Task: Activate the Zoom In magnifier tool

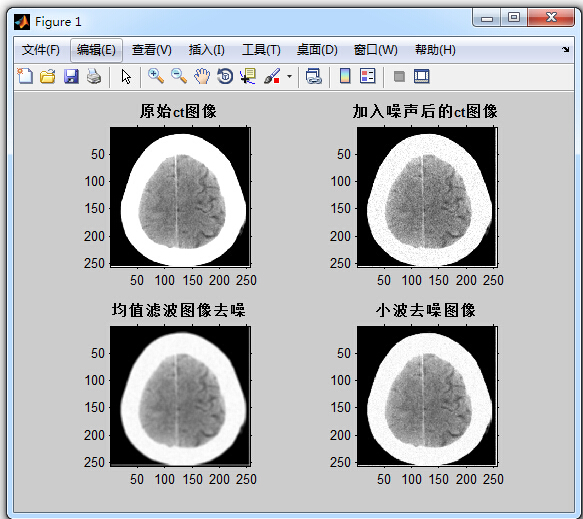Action: tap(156, 76)
